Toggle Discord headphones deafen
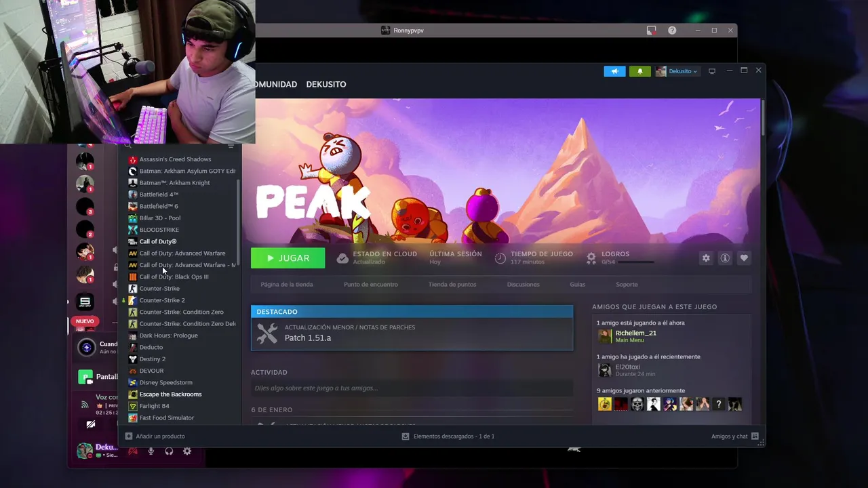Image resolution: width=868 pixels, height=488 pixels. 169,451
